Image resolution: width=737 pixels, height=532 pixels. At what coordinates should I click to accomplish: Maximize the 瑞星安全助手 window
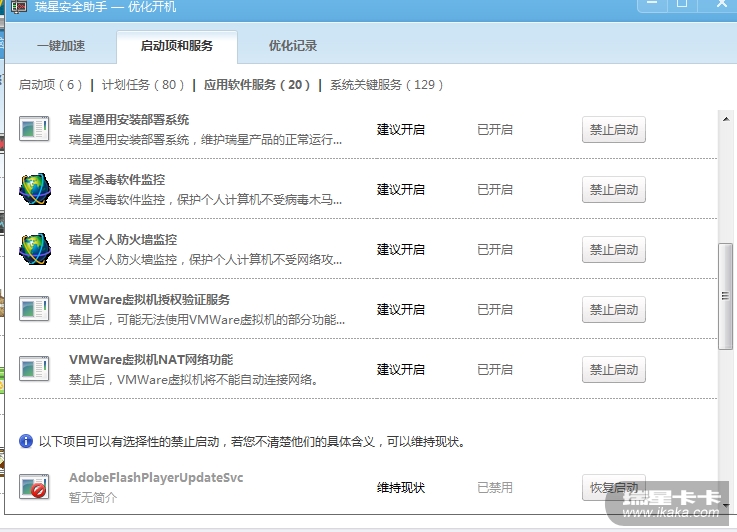[682, 5]
